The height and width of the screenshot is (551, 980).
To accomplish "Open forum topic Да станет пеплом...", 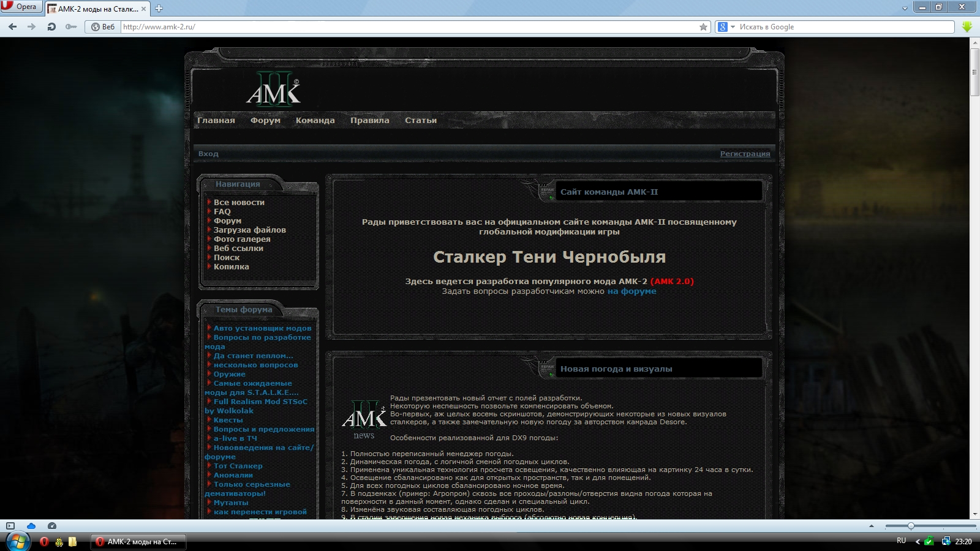I will pyautogui.click(x=253, y=356).
